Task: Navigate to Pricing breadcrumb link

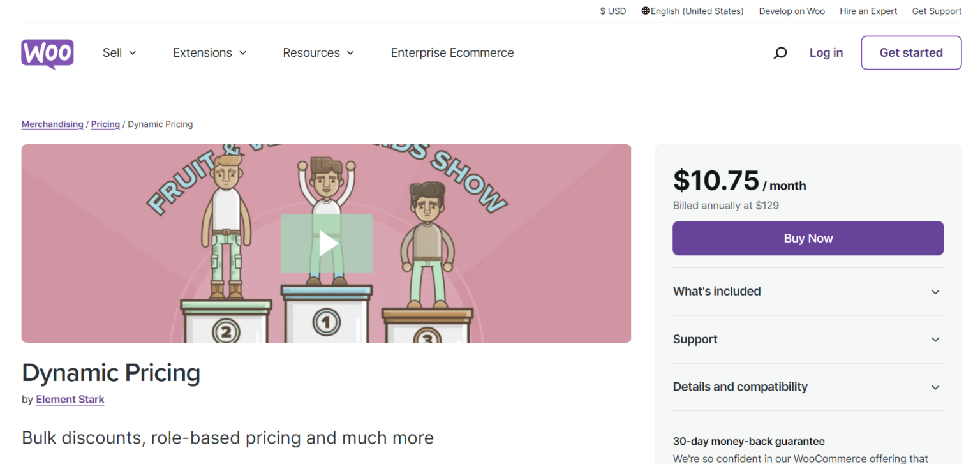Action: [x=105, y=124]
